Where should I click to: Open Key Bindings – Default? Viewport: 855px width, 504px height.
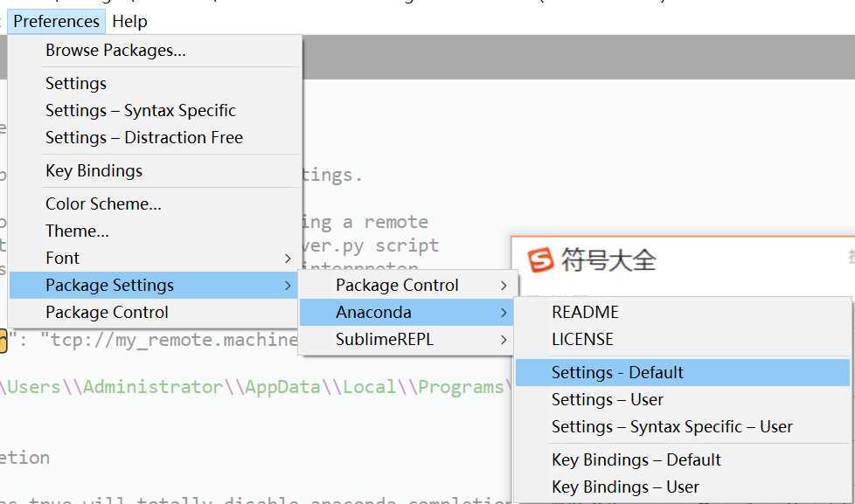pos(683,459)
